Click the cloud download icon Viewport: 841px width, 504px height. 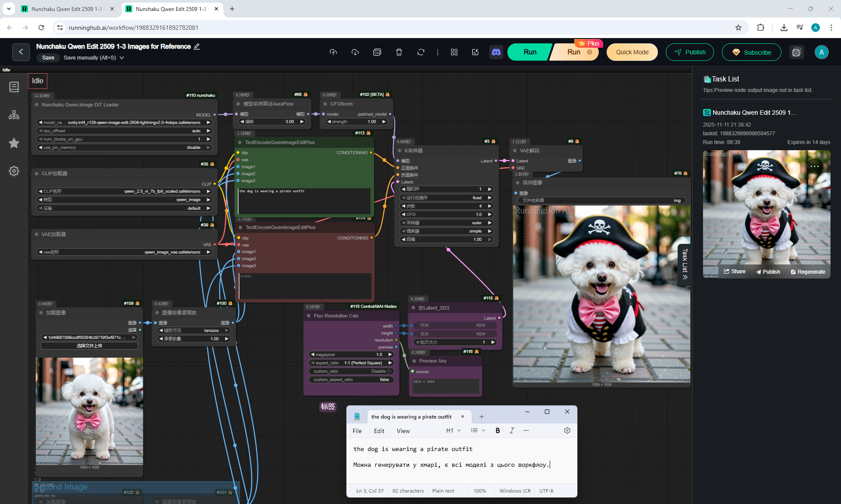355,52
